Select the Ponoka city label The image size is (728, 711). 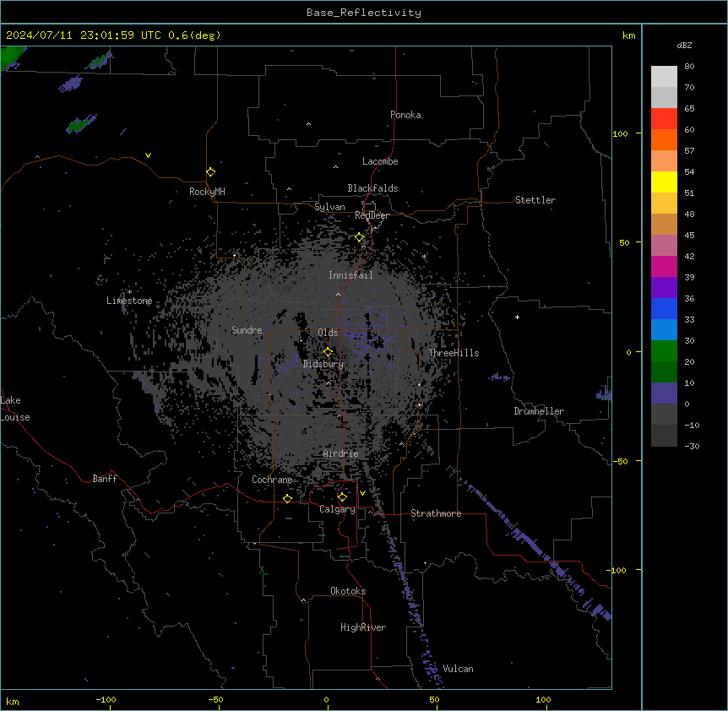[405, 115]
